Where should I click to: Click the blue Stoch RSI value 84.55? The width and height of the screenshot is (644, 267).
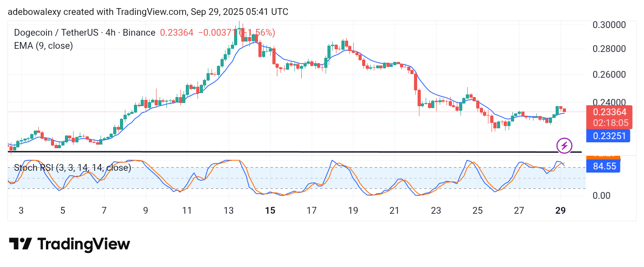[x=603, y=166]
